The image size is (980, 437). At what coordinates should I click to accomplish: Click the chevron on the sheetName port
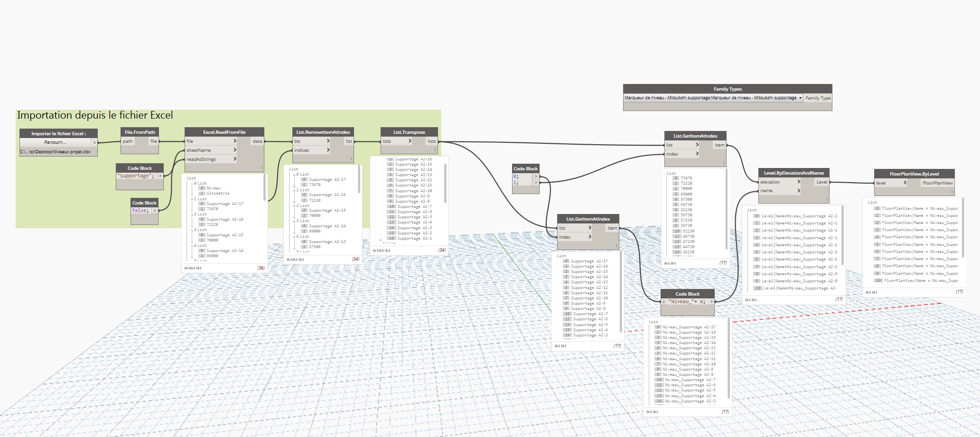(x=234, y=150)
